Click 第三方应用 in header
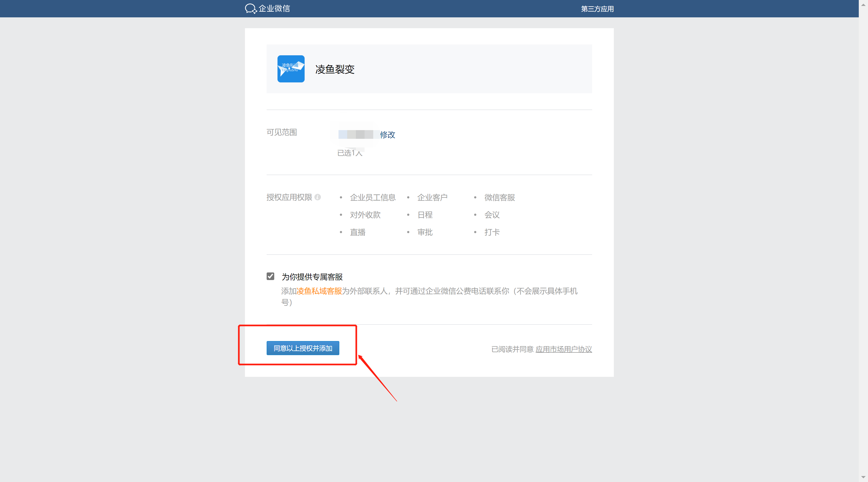Viewport: 868px width, 482px height. [x=597, y=9]
